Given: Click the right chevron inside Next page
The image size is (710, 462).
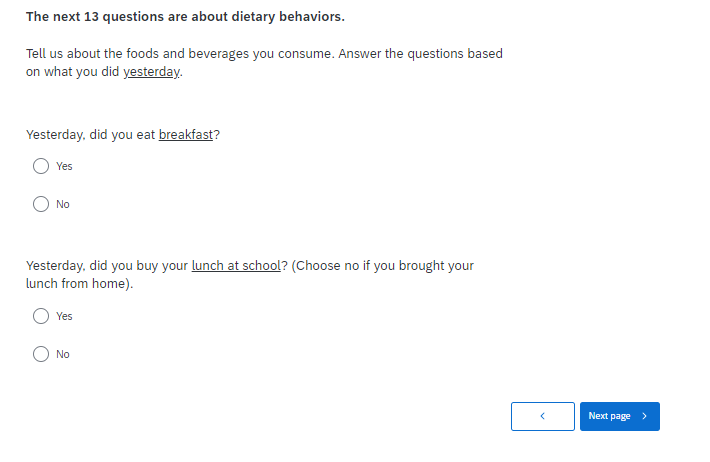Looking at the screenshot, I should coord(645,416).
